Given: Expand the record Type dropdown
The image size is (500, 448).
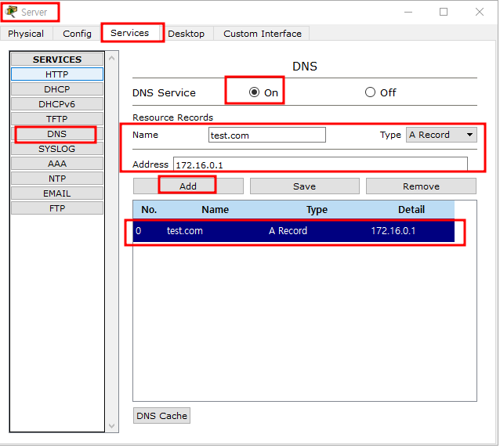Looking at the screenshot, I should click(x=441, y=135).
